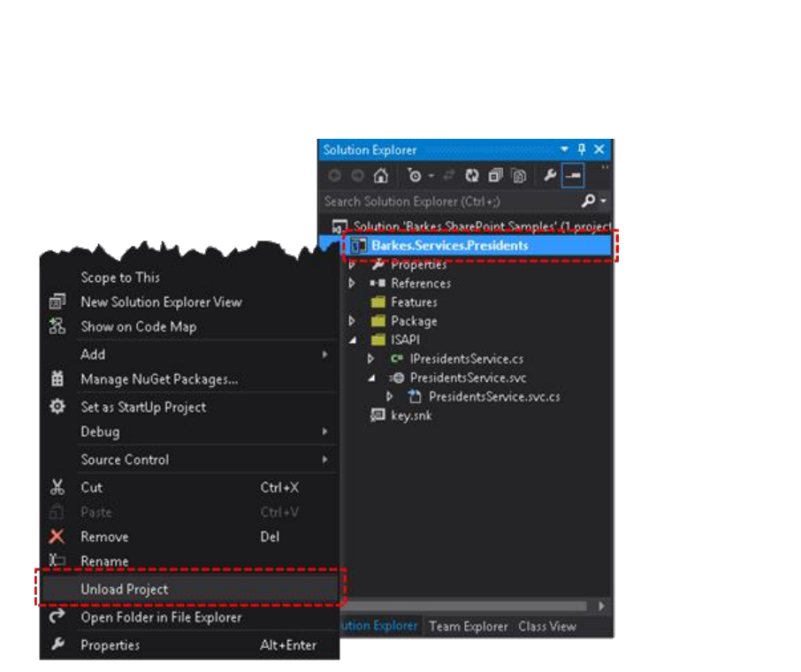Click the PresidentsService.svc.cs file icon
801x672 pixels.
[x=415, y=396]
